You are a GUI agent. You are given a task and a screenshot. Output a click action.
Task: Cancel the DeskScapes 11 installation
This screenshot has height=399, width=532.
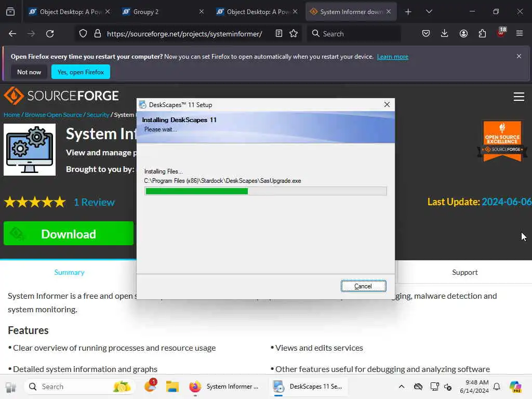click(x=363, y=286)
